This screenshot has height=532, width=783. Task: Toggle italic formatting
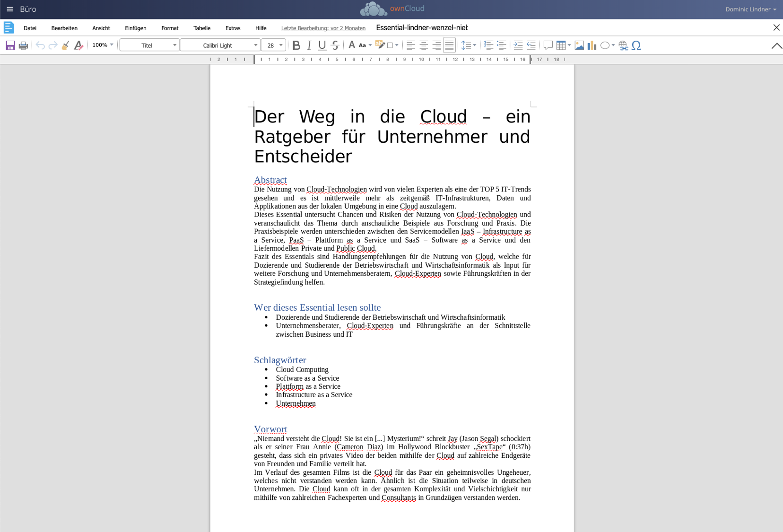pos(309,45)
